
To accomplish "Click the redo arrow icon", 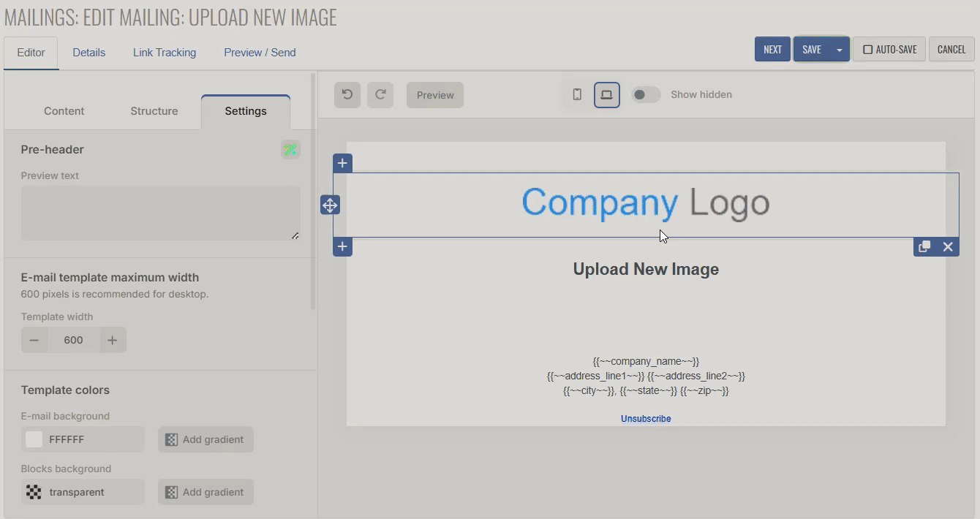I will [x=380, y=95].
